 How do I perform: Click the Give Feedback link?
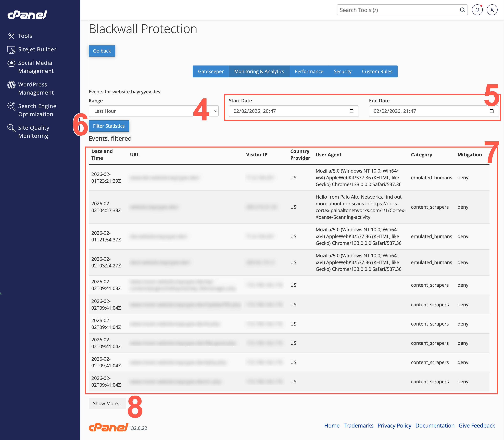tap(477, 425)
